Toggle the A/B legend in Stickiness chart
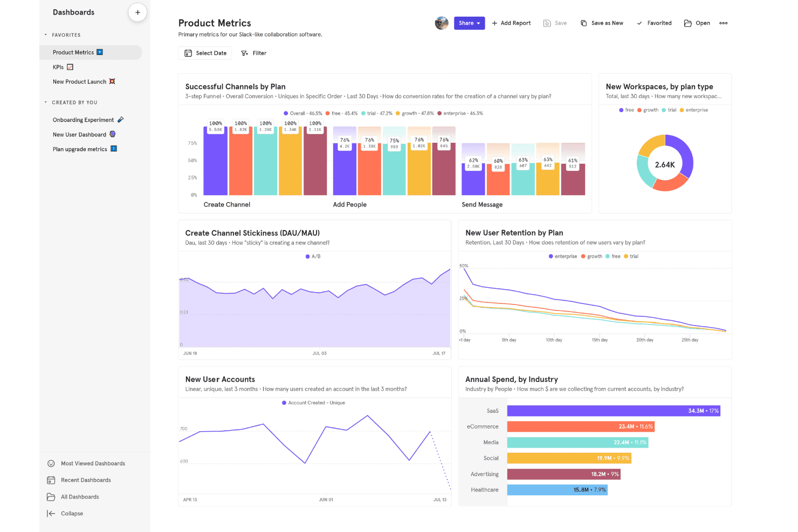The height and width of the screenshot is (532, 798). tap(313, 257)
